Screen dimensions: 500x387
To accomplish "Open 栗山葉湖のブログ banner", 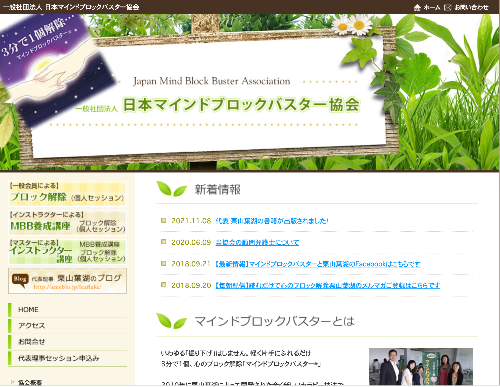I will pos(67,281).
